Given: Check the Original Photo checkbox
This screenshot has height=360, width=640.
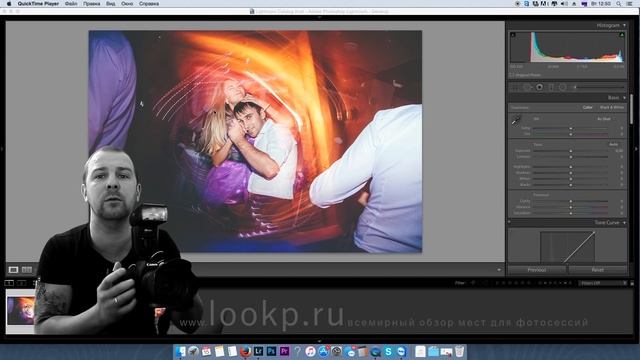Looking at the screenshot, I should coord(511,75).
